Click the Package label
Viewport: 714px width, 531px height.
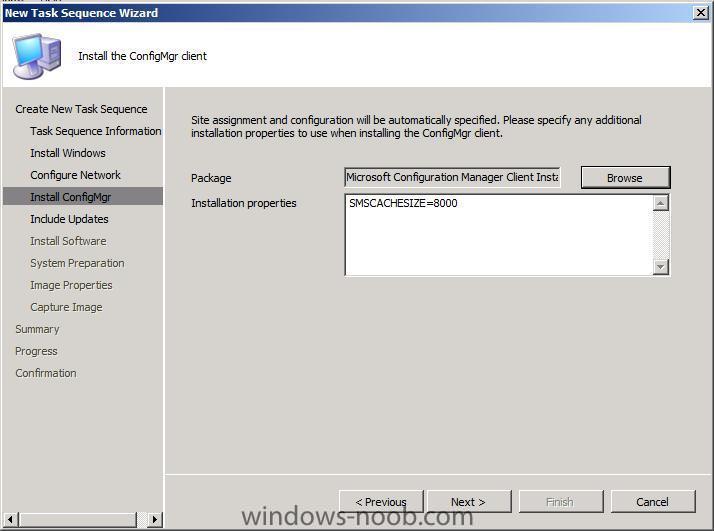[211, 178]
